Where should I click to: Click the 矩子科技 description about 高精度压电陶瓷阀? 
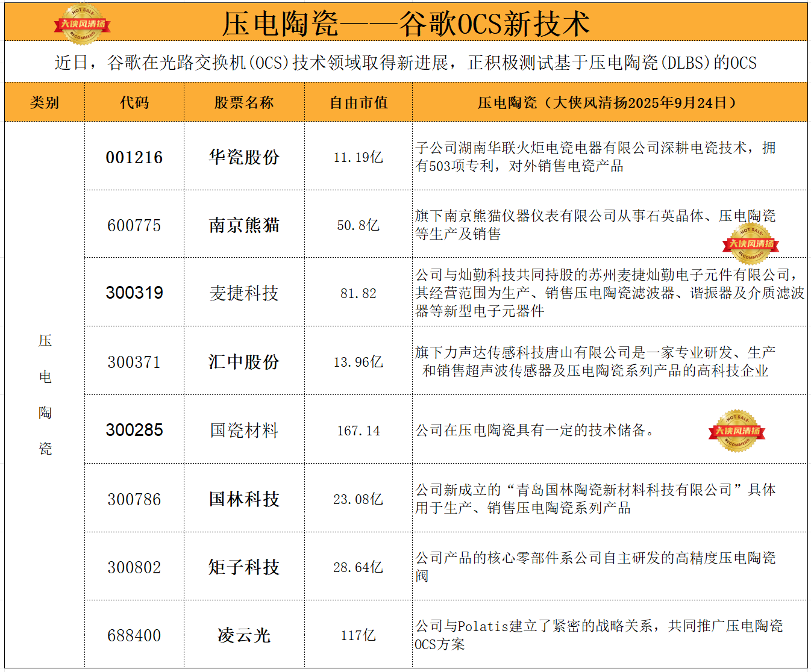point(595,567)
